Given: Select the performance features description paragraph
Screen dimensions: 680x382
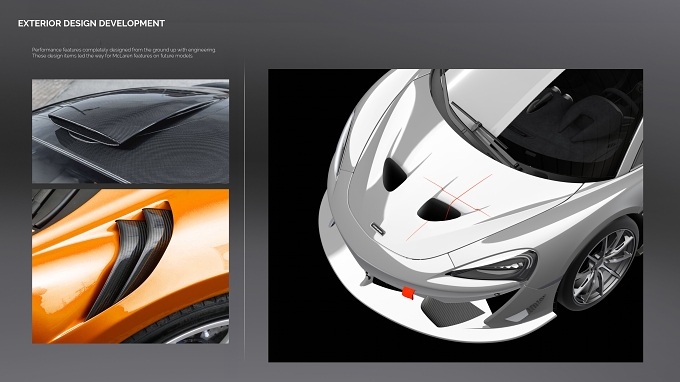Looking at the screenshot, I should tap(124, 53).
